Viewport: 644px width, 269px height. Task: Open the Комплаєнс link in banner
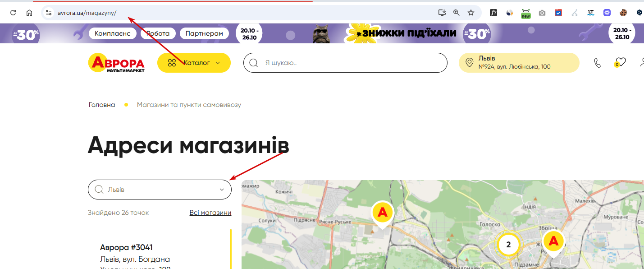click(x=113, y=33)
